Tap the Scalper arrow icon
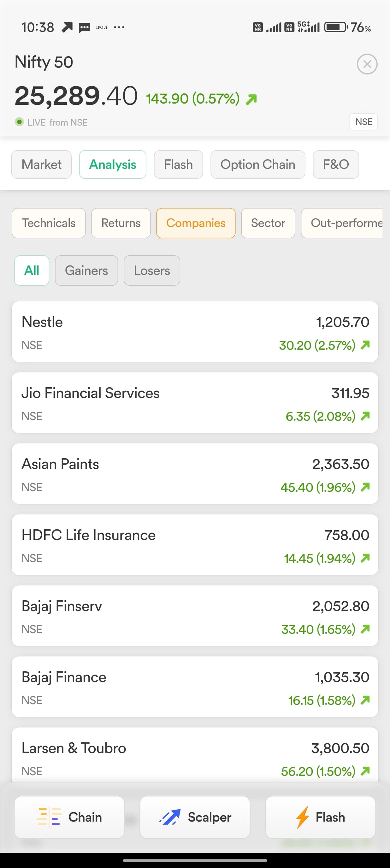390x868 pixels. click(x=170, y=817)
